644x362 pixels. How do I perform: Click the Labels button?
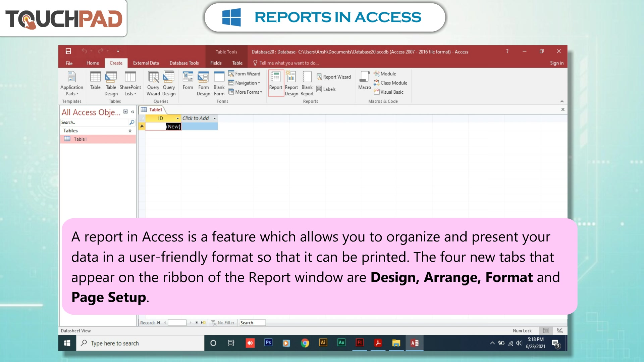click(x=326, y=89)
